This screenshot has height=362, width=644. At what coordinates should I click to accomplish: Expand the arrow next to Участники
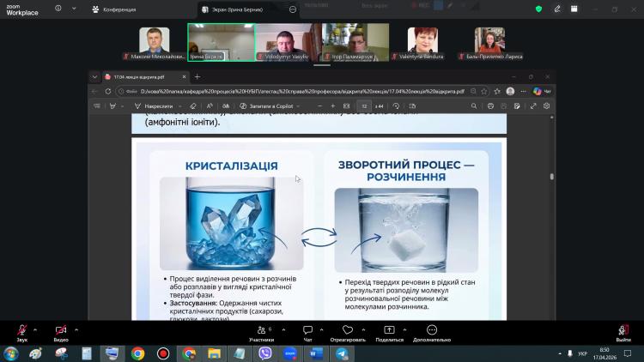pyautogui.click(x=283, y=329)
